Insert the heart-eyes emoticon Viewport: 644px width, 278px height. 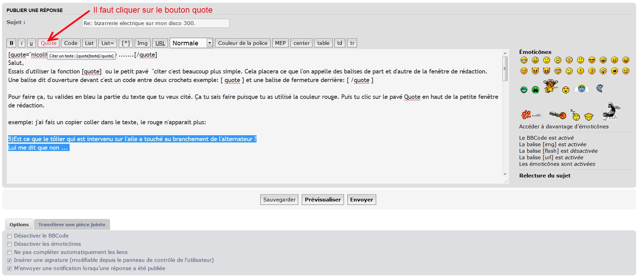pos(566,90)
